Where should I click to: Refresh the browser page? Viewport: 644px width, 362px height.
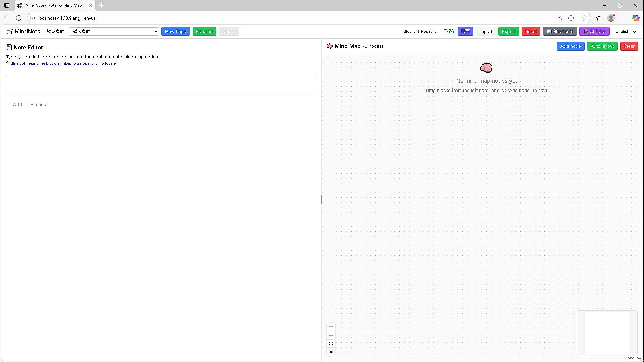[19, 18]
